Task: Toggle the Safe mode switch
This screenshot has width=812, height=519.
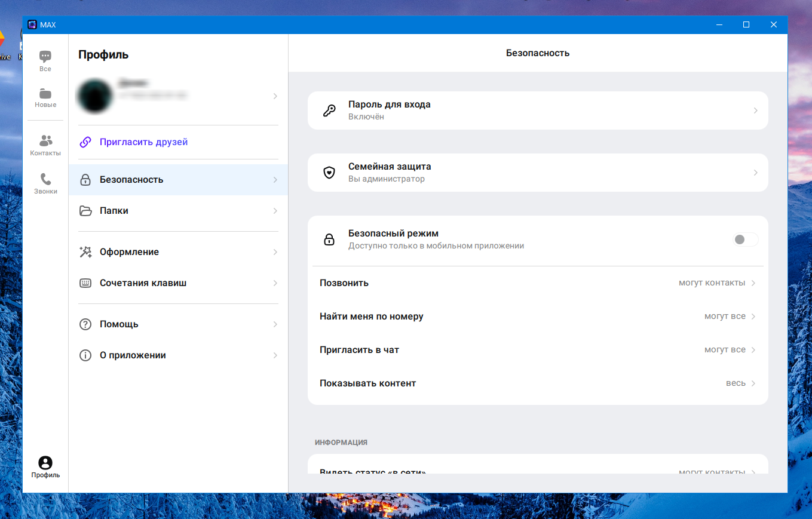Action: [745, 239]
